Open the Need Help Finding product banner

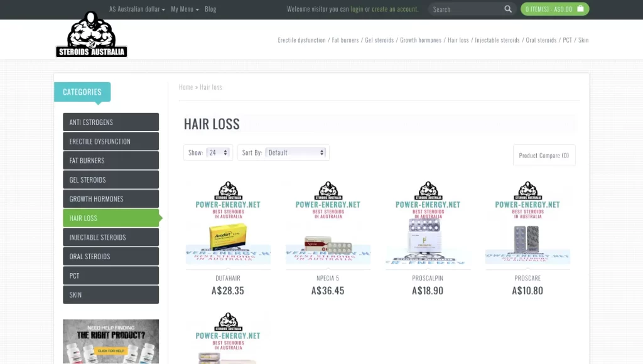coord(111,341)
